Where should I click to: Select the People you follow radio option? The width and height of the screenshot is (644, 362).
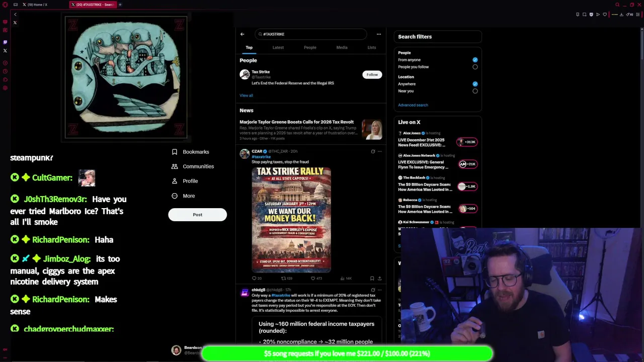pyautogui.click(x=475, y=67)
